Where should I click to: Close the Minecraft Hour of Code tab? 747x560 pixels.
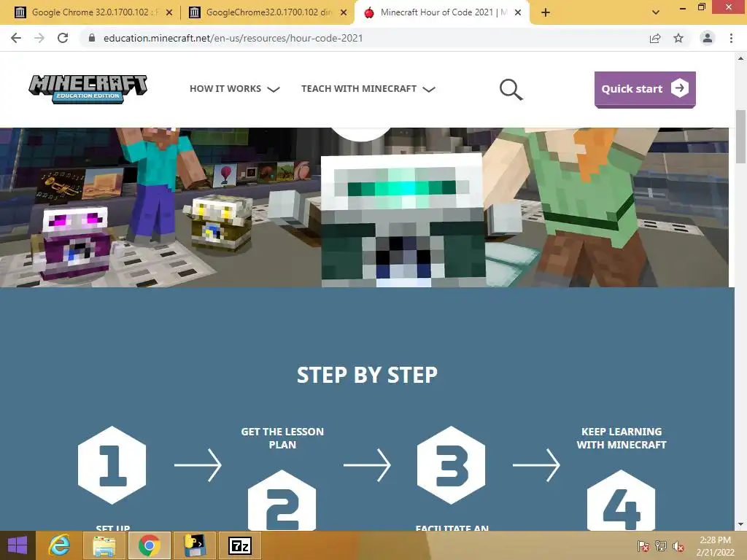coord(518,13)
